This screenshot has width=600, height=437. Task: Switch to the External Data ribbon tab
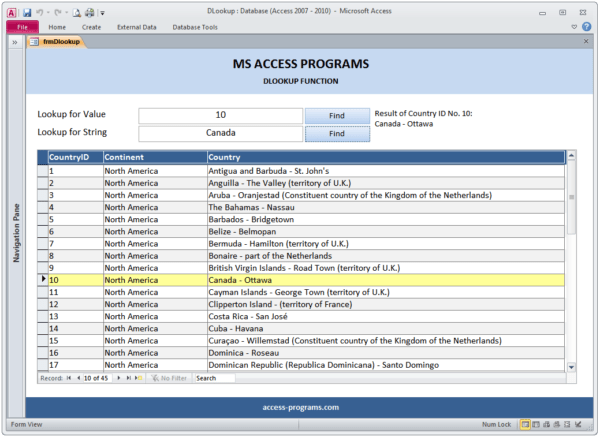pos(137,27)
